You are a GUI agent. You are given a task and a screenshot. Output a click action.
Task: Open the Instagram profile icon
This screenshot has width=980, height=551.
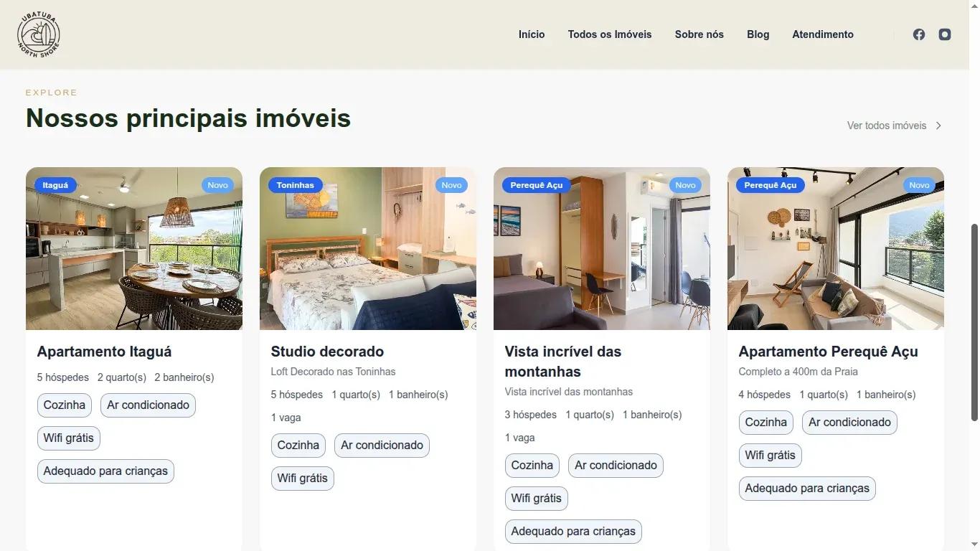point(945,34)
